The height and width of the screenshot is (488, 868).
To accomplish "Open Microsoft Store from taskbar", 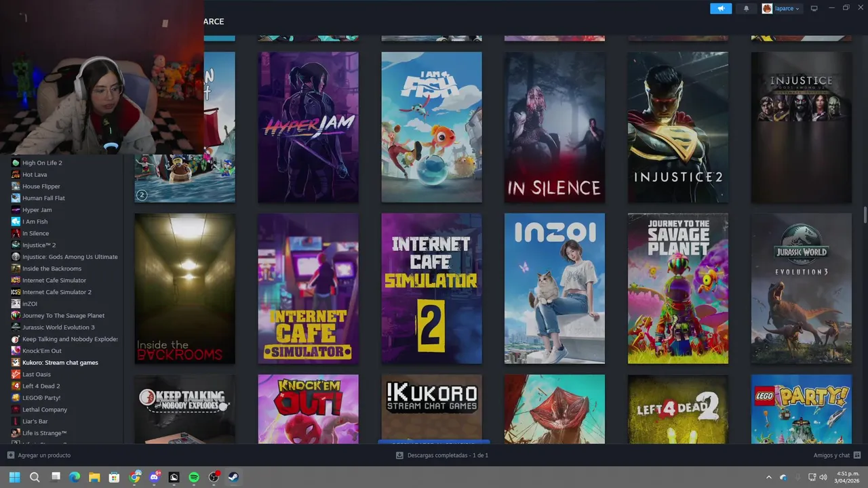I will 114,477.
